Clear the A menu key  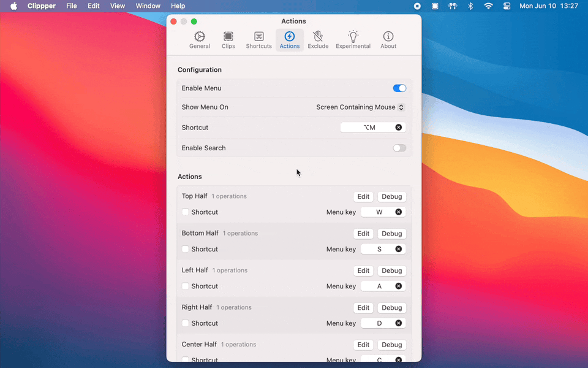(399, 286)
